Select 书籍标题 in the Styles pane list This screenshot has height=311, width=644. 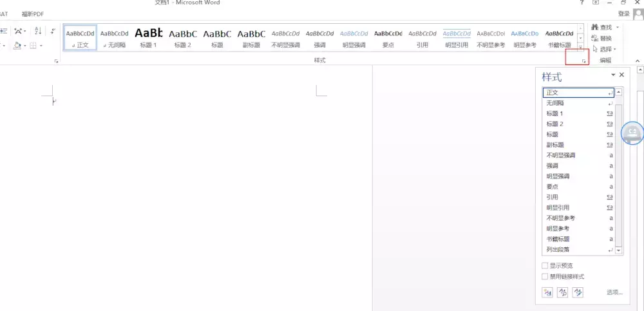click(579, 239)
